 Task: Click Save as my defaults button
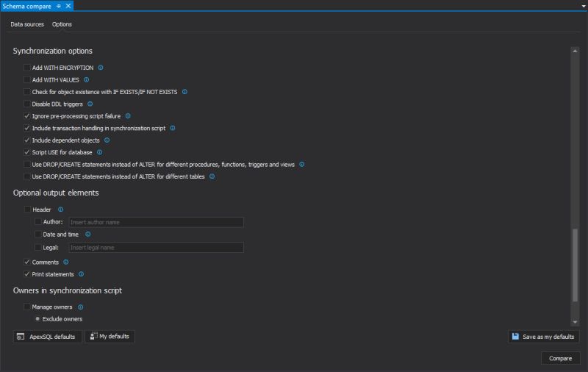pos(544,337)
